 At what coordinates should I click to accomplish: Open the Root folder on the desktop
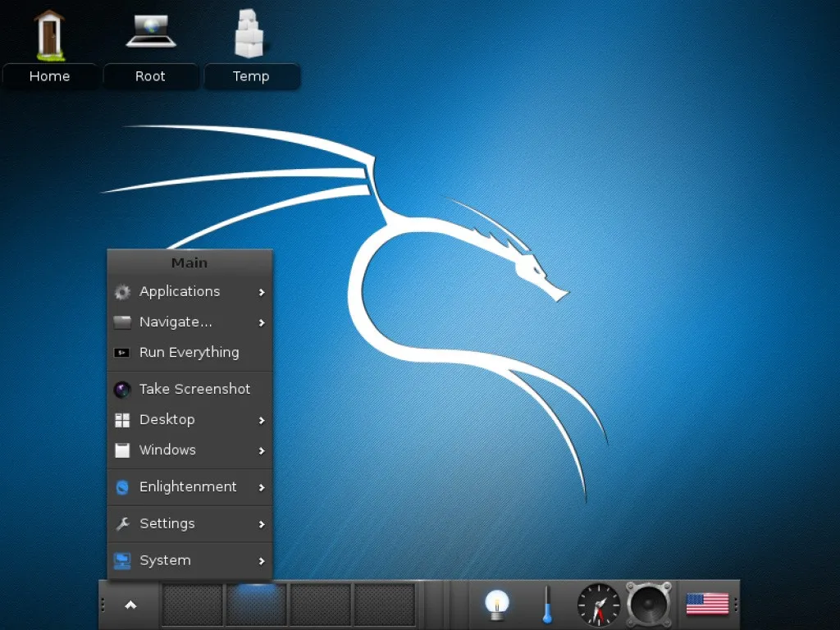click(x=150, y=33)
